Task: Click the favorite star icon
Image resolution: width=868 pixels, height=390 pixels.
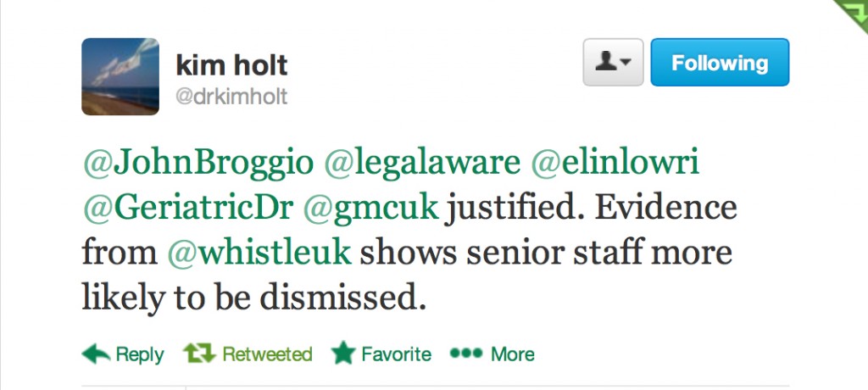Action: point(342,353)
